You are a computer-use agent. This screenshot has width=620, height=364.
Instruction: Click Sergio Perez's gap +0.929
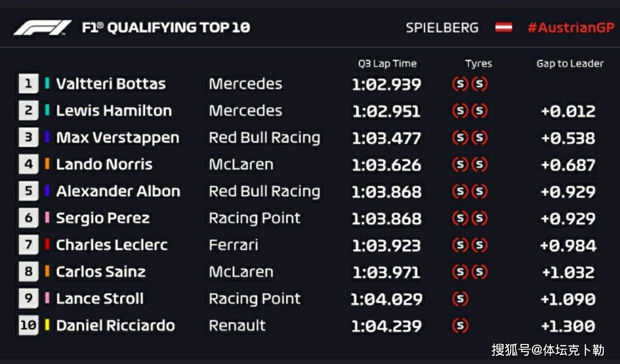click(x=568, y=219)
